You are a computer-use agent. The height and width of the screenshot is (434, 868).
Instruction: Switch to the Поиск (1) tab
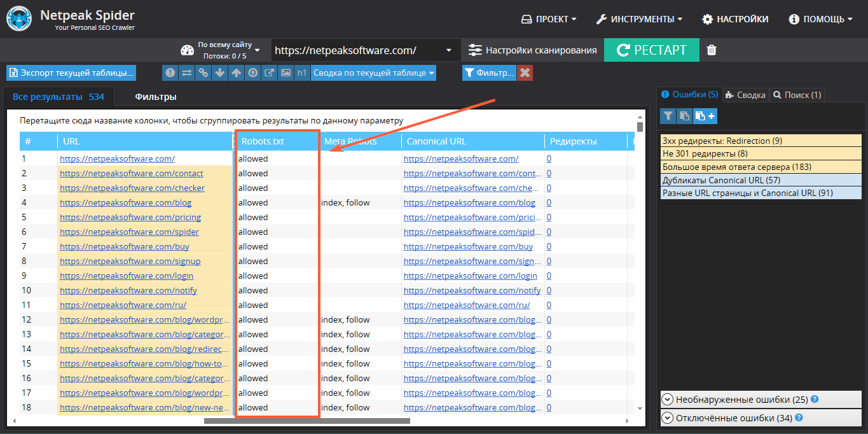(797, 95)
